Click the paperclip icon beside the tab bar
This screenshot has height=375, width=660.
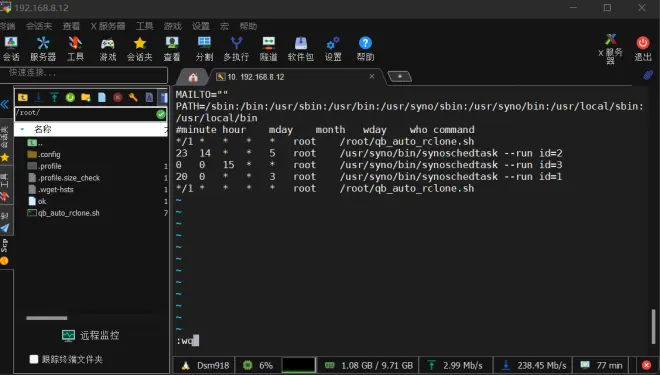click(x=648, y=75)
